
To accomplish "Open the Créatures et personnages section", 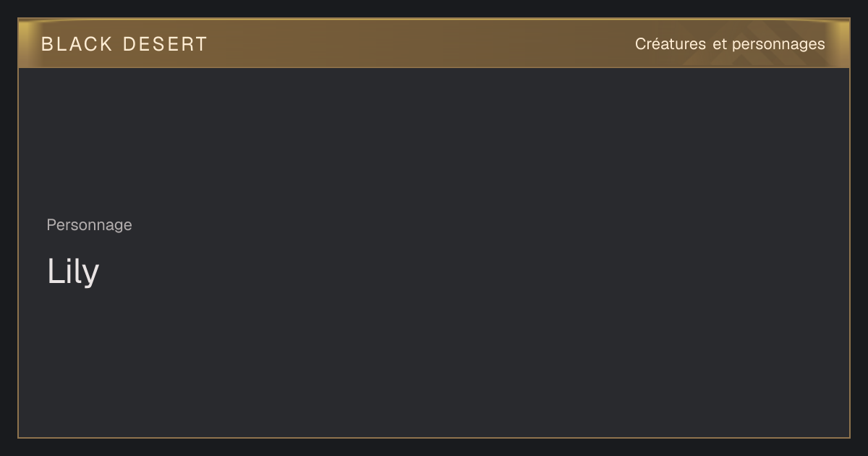I will click(730, 44).
